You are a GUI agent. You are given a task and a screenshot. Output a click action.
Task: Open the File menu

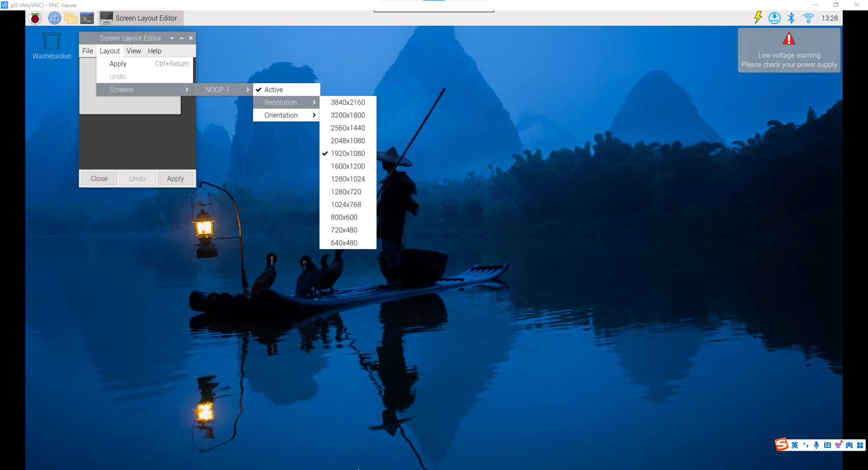tap(88, 51)
